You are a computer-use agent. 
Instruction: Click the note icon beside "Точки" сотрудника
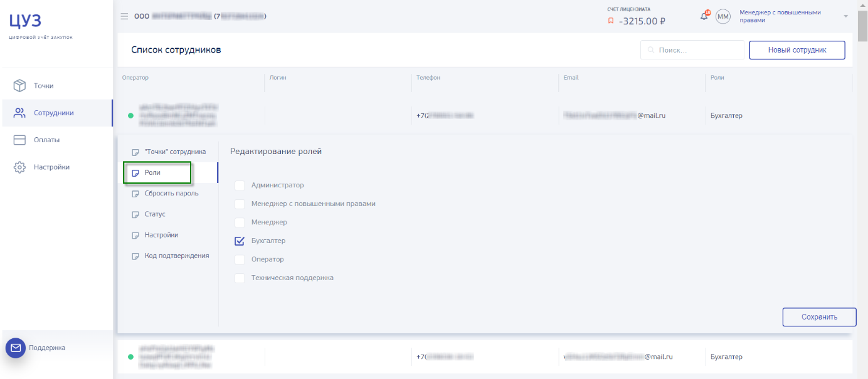tap(135, 152)
